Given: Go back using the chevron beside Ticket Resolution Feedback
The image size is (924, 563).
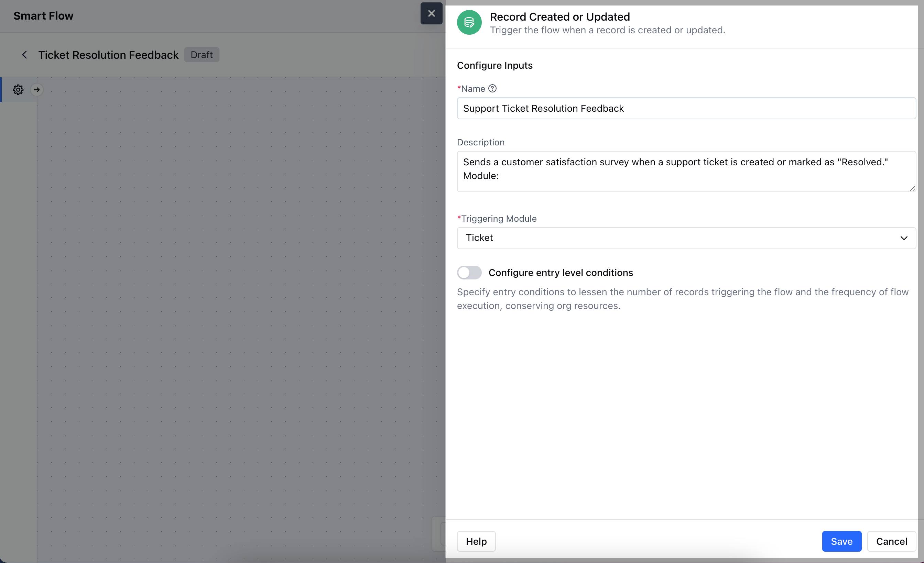Looking at the screenshot, I should point(24,55).
